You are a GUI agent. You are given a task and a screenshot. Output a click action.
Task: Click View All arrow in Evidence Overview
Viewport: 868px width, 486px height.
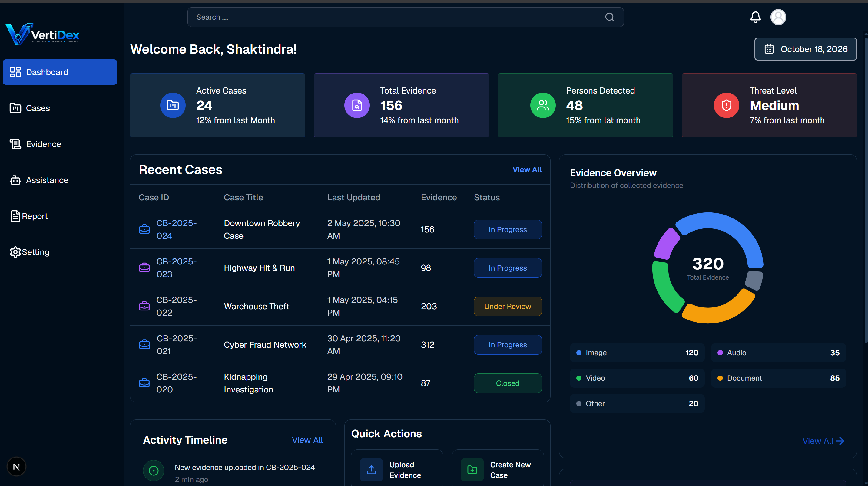tap(823, 441)
